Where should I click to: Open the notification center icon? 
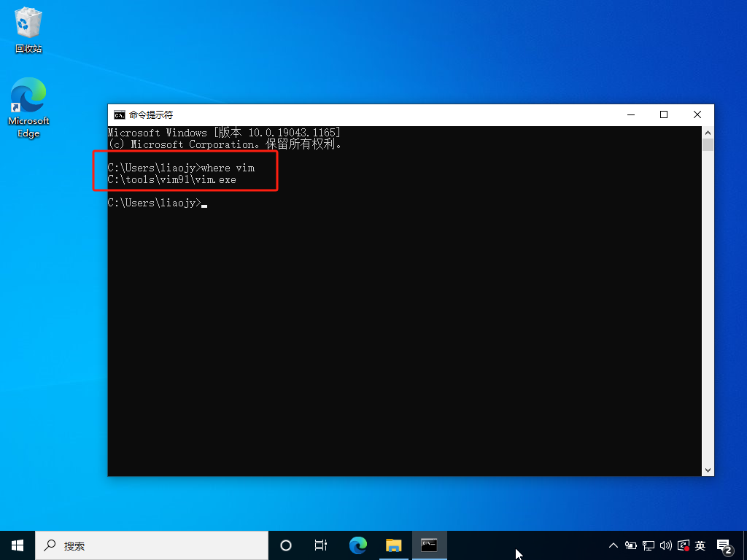point(724,546)
